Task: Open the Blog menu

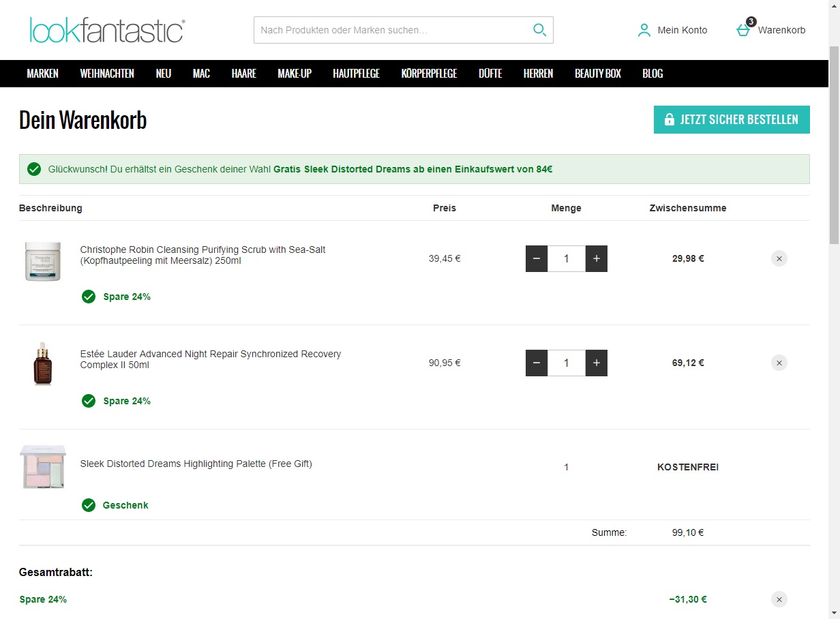Action: click(x=652, y=74)
